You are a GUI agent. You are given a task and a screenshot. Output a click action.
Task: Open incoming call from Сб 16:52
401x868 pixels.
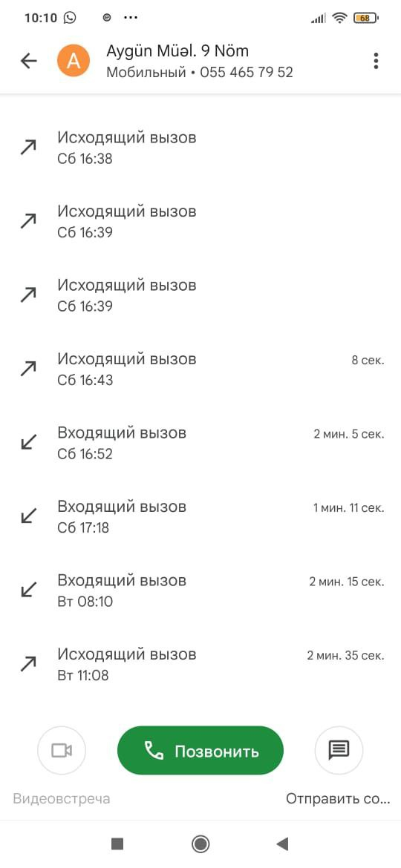coord(200,442)
